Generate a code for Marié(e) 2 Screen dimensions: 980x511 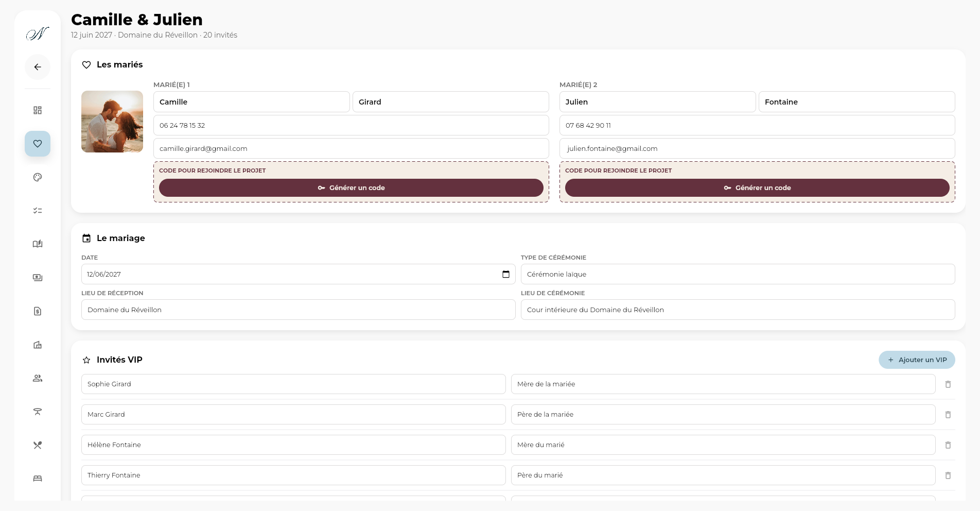(x=757, y=188)
